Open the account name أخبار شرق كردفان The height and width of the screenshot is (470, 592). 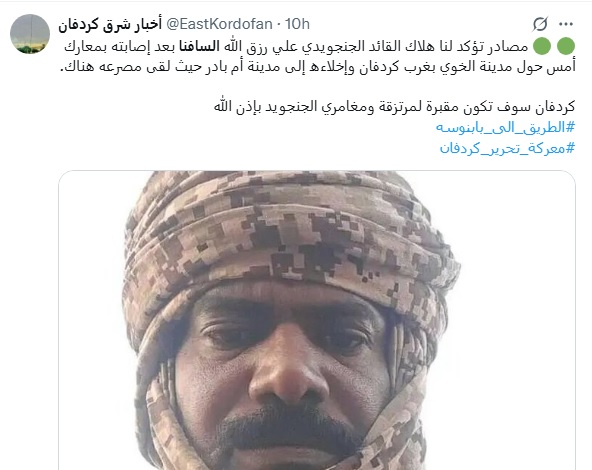(x=110, y=25)
